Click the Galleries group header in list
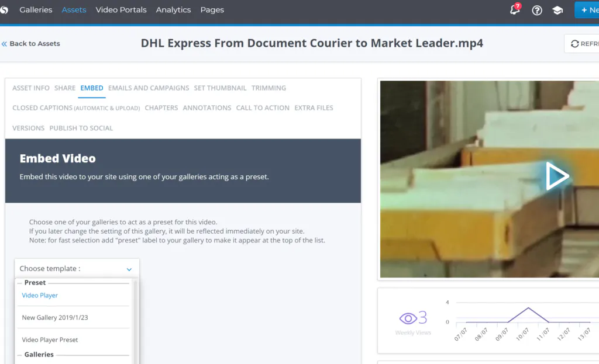599x364 pixels. [x=39, y=355]
